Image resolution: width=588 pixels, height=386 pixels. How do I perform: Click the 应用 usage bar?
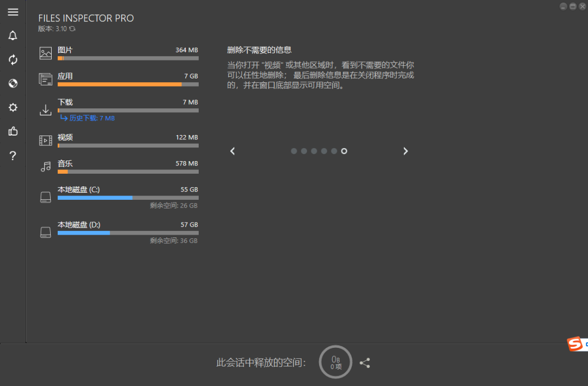128,84
